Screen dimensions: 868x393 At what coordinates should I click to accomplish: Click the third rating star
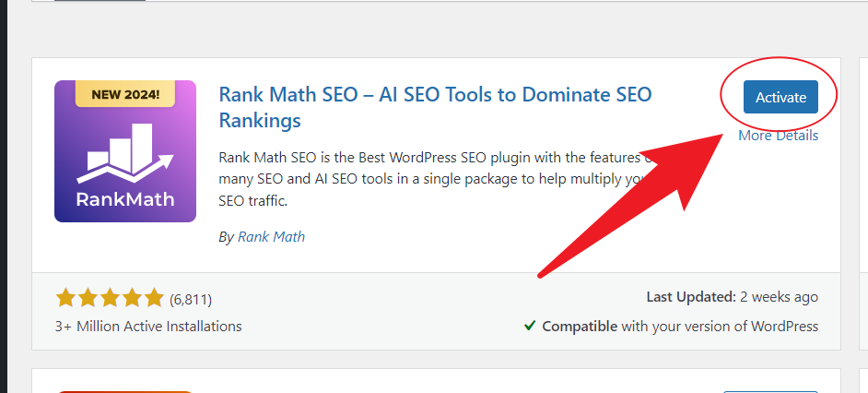(110, 298)
